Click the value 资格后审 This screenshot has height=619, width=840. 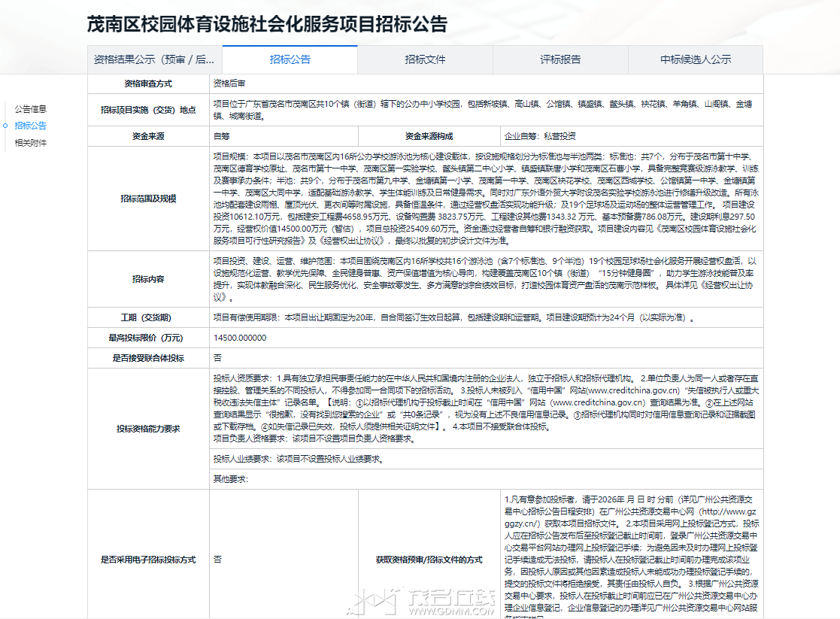(x=229, y=83)
